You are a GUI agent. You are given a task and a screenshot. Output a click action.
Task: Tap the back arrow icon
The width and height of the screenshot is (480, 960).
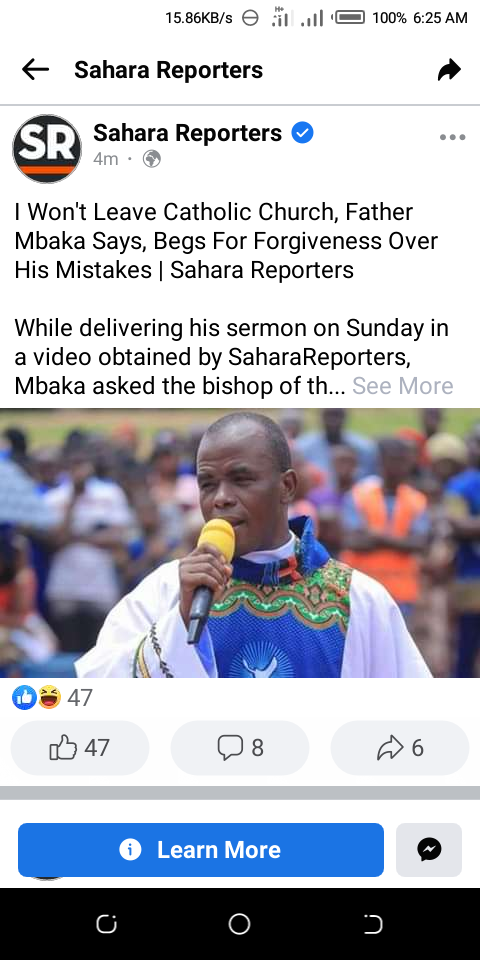click(x=35, y=70)
